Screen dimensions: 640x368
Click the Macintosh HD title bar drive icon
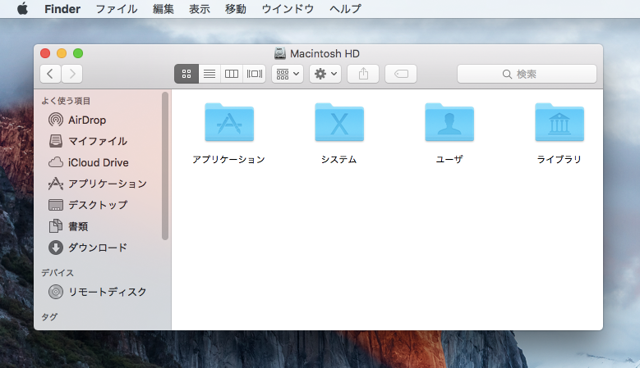[x=280, y=53]
